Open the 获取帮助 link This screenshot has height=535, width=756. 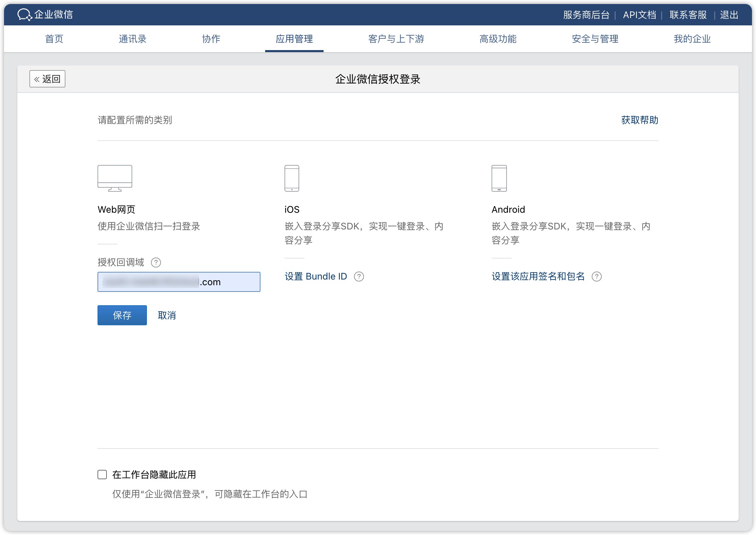pos(639,120)
